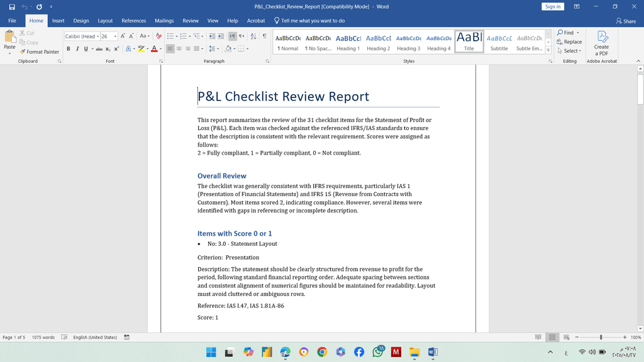Expand the bullets list dropdown
This screenshot has height=362, width=644.
point(176,36)
